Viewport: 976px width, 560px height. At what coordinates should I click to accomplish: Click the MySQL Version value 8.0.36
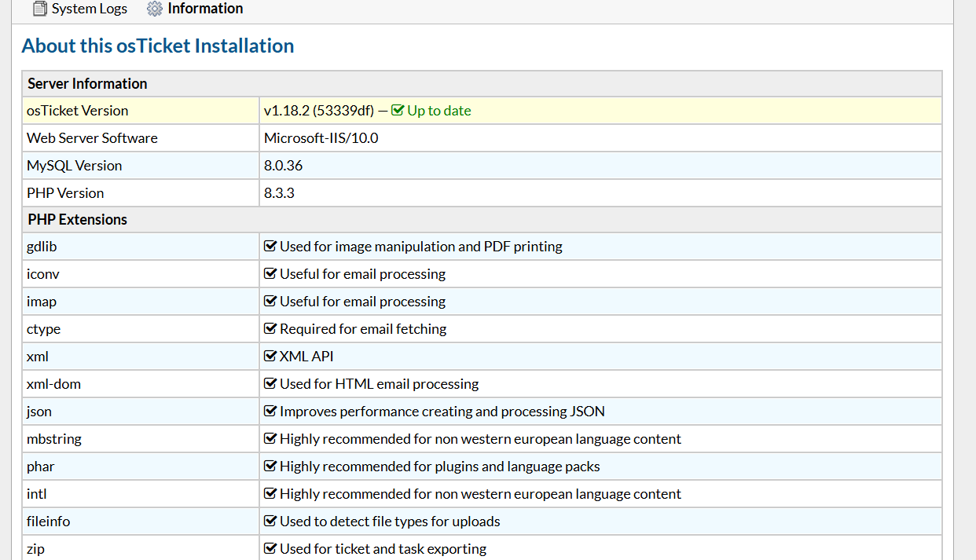point(283,166)
